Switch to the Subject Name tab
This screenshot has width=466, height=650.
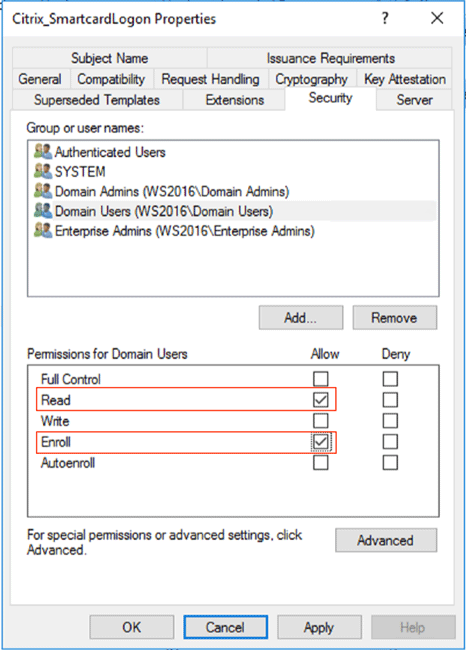click(x=109, y=58)
